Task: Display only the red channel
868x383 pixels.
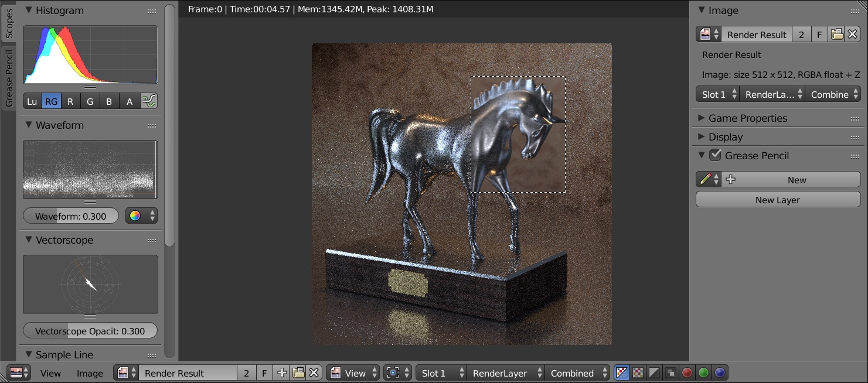Action: (687, 373)
